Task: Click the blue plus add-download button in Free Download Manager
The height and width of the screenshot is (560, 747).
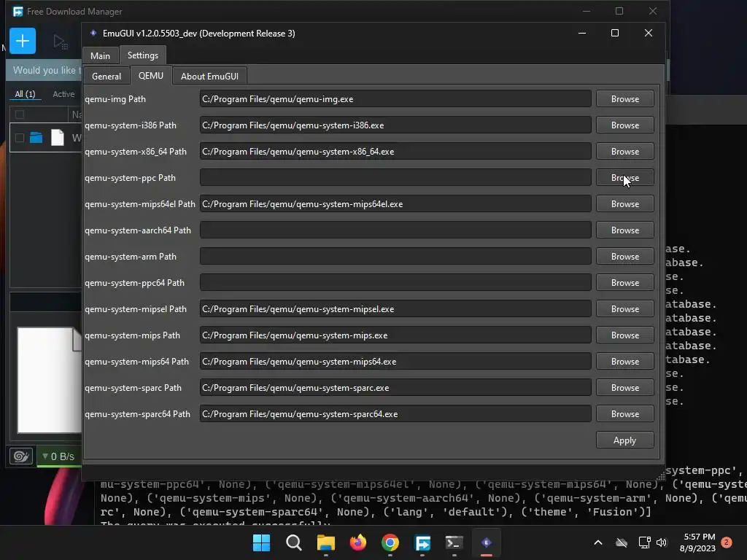Action: (23, 41)
